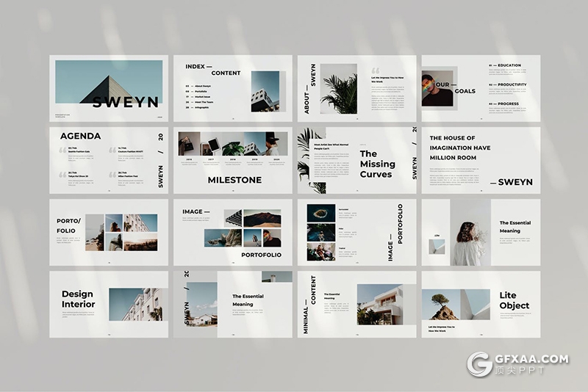588x392 pixels.
Task: Open the Essential Meaning slide with house photo
Action: 232,304
